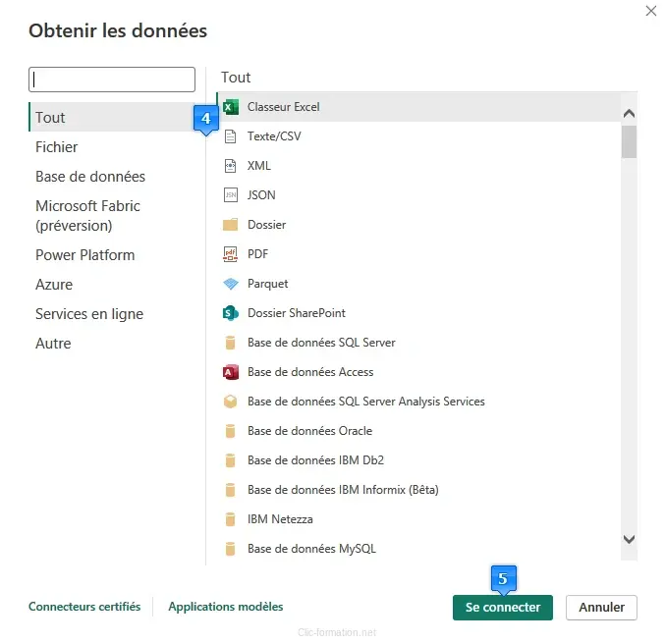Open the Connecteurs certifiés link
The height and width of the screenshot is (644, 665).
(84, 607)
